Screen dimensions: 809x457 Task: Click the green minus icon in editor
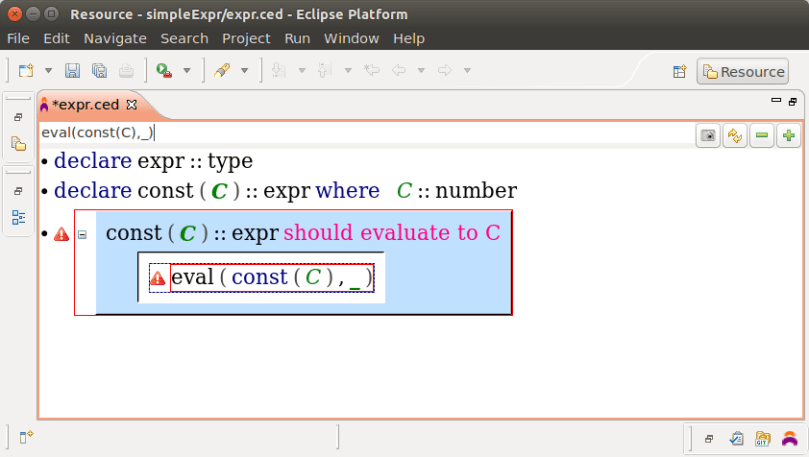(x=763, y=136)
